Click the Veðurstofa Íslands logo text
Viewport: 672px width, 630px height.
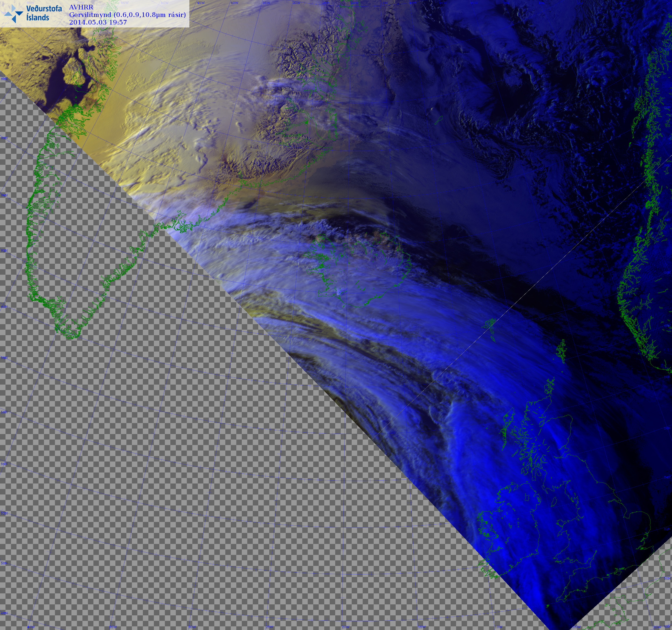[x=44, y=13]
